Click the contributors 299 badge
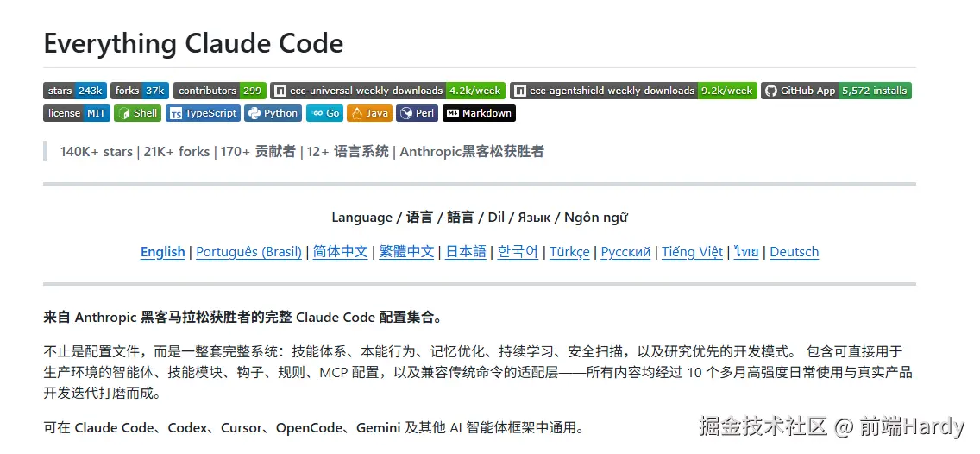Image resolution: width=980 pixels, height=454 pixels. 220,91
